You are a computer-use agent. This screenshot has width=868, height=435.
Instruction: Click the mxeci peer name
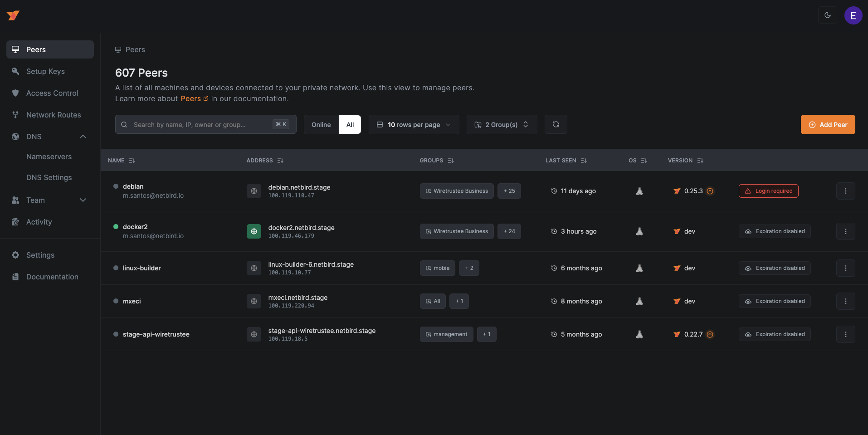click(132, 301)
